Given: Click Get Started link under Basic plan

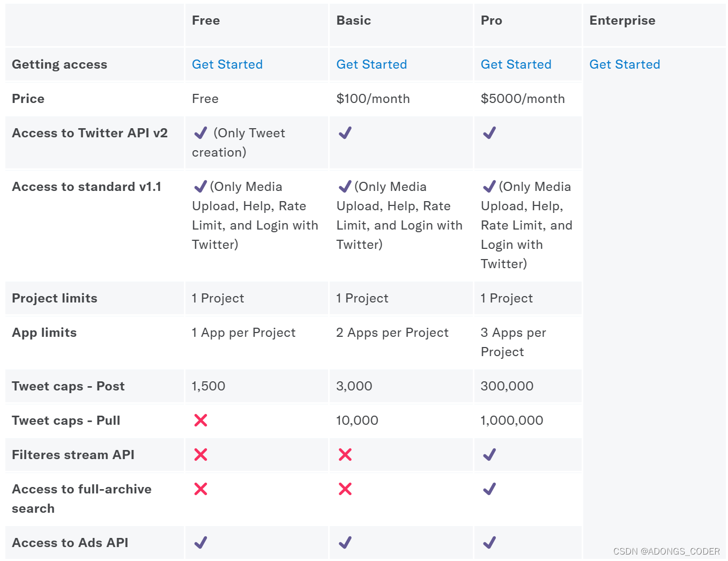Looking at the screenshot, I should [371, 64].
